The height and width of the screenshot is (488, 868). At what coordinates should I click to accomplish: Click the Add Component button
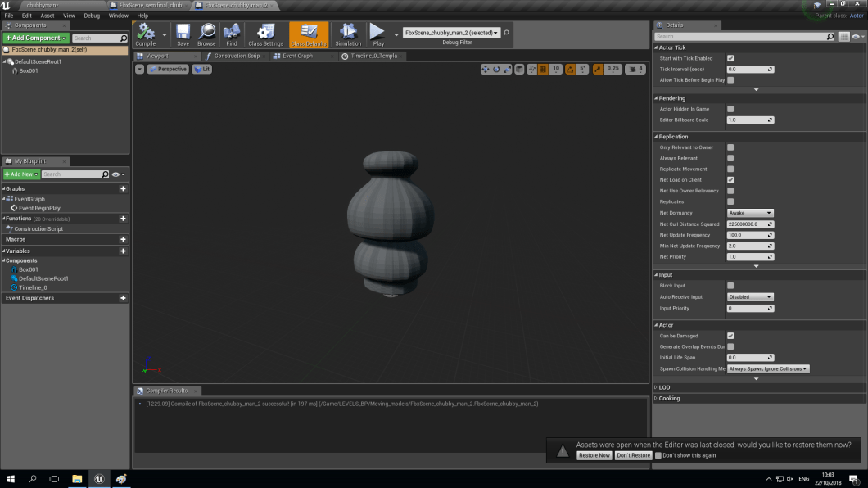(x=36, y=38)
